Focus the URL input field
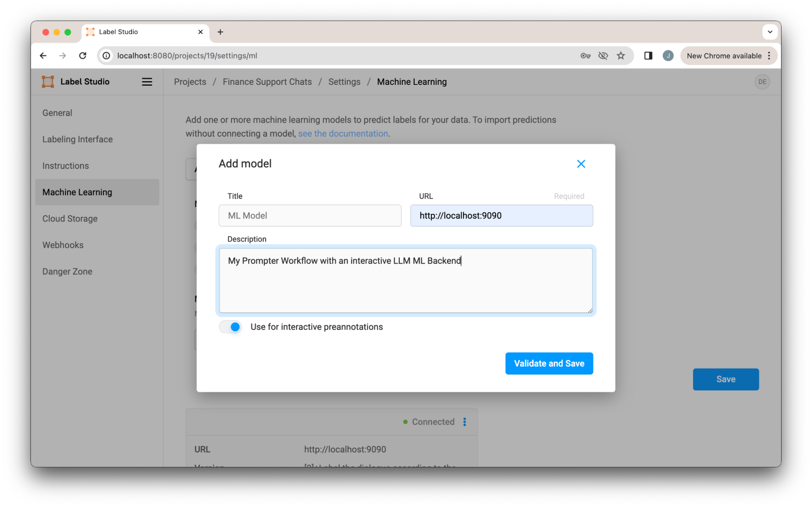 coord(501,216)
